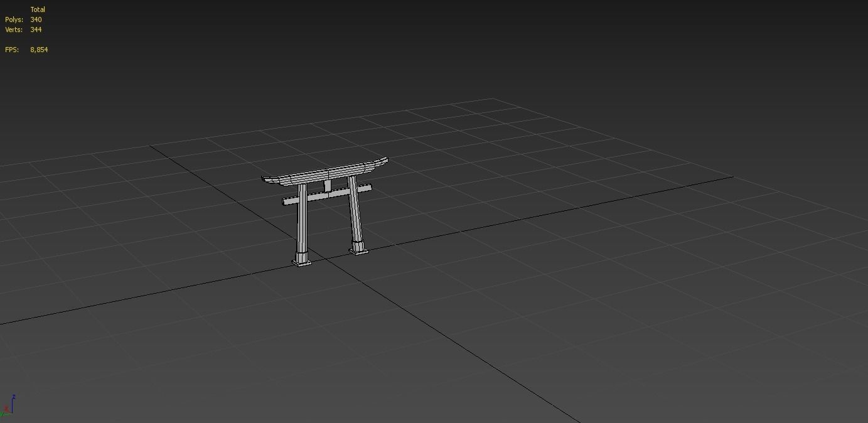The image size is (868, 423).
Task: Click the XYZ axis gizmo
Action: (8, 405)
